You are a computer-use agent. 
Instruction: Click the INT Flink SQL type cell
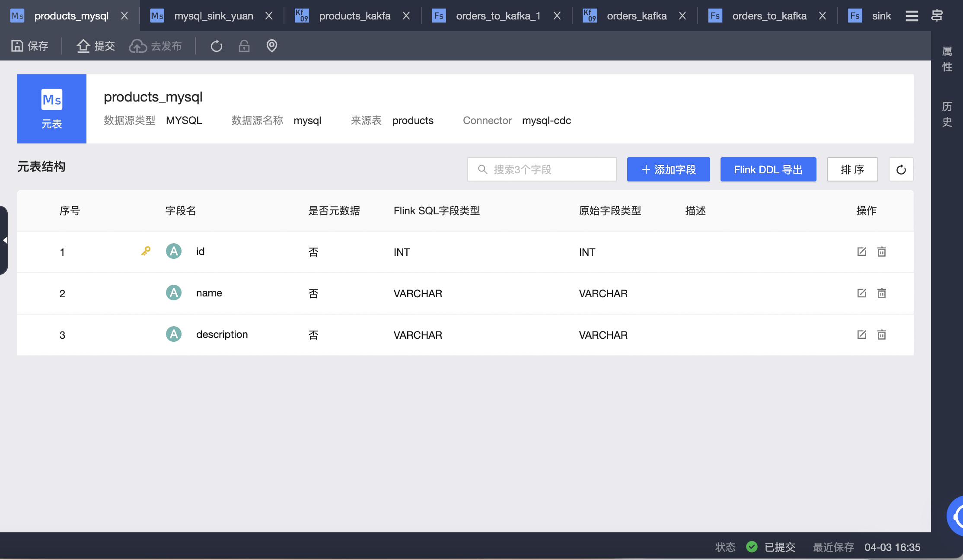402,252
